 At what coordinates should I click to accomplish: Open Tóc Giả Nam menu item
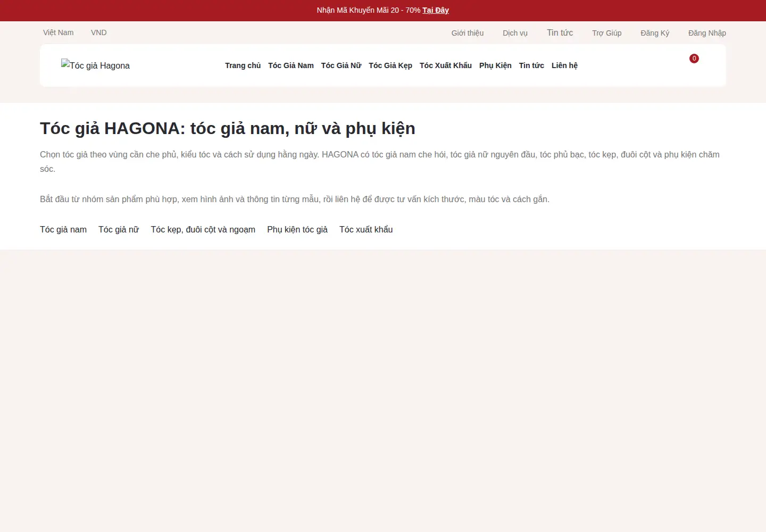coord(291,65)
